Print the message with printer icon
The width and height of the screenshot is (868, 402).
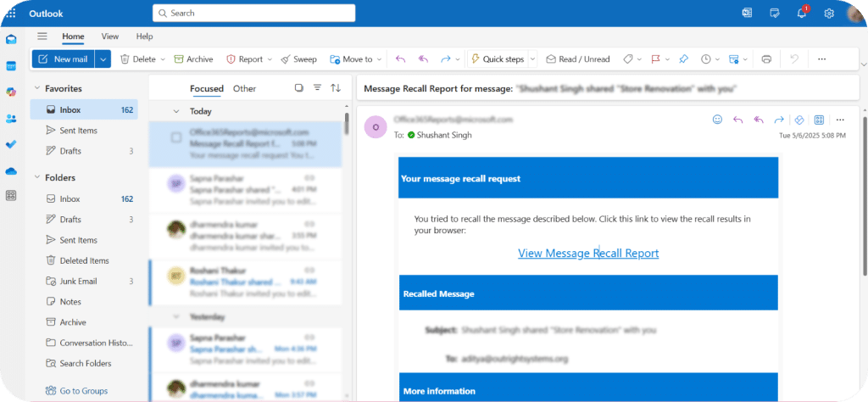tap(766, 59)
